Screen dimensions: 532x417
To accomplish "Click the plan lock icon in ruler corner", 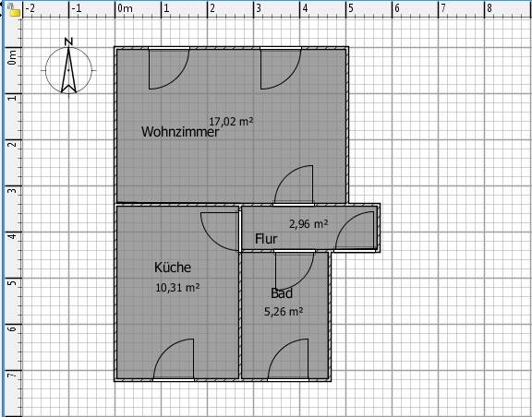I will pyautogui.click(x=14, y=10).
